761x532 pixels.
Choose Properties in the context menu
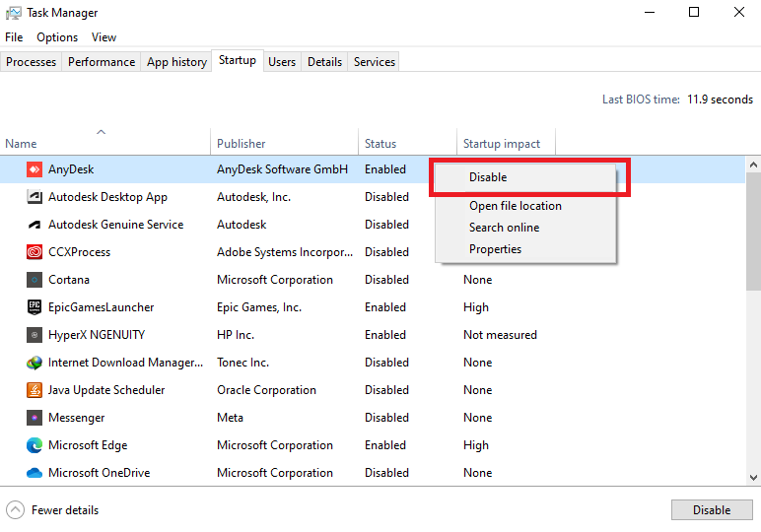click(x=525, y=249)
